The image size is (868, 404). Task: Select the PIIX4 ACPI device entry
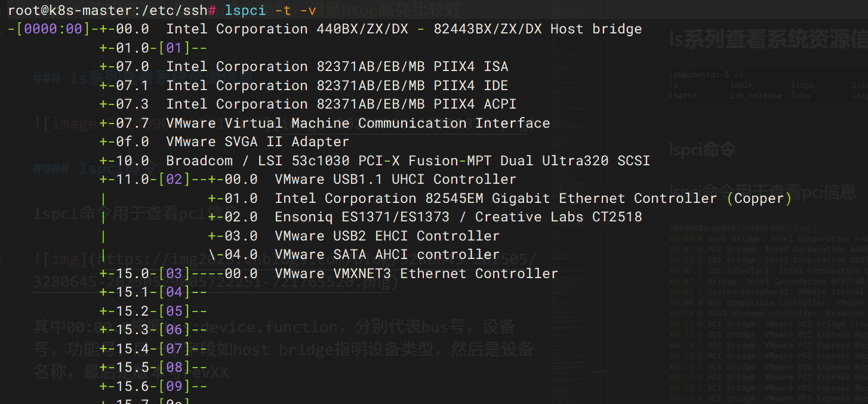(x=341, y=104)
